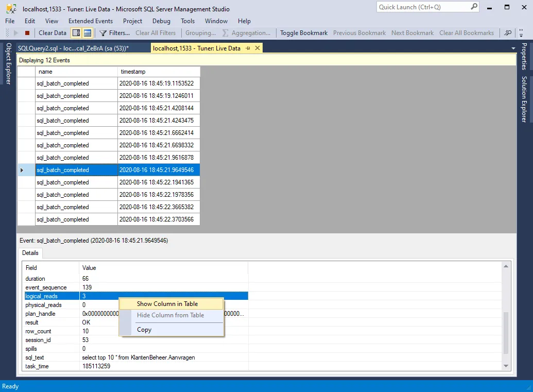Click the name column header
533x392 pixels.
point(76,72)
